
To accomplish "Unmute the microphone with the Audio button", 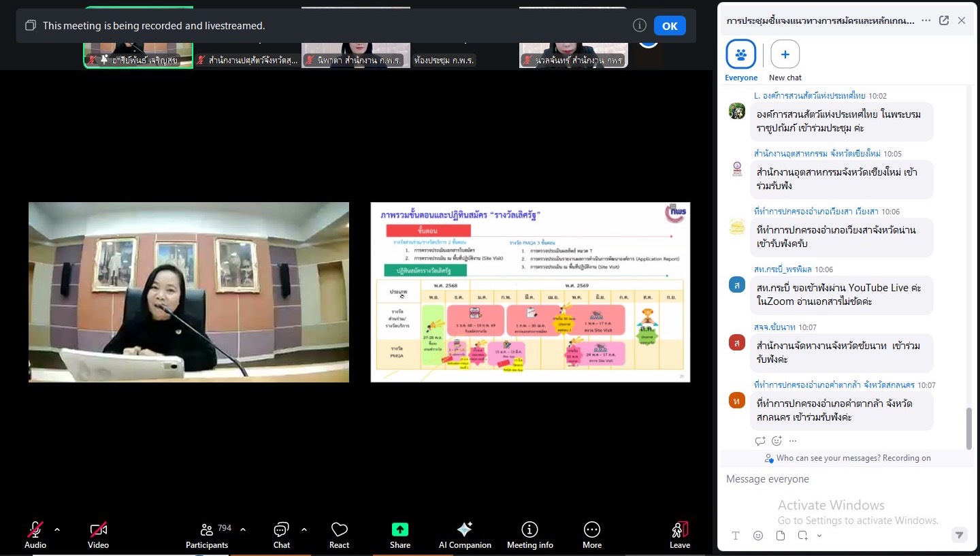I will click(x=35, y=534).
